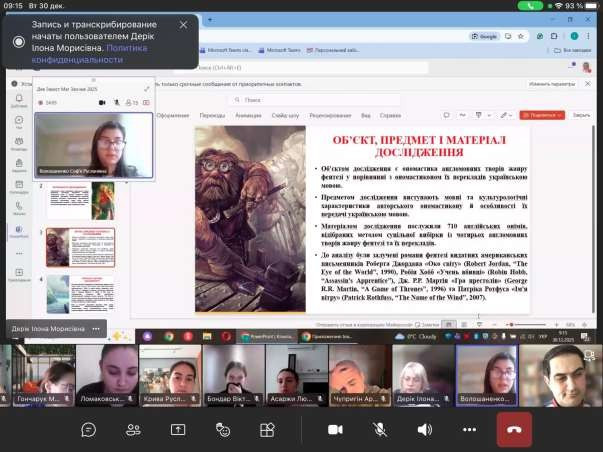Screen dimensions: 603x452
Task: Unmute the microphone
Action: tap(380, 429)
